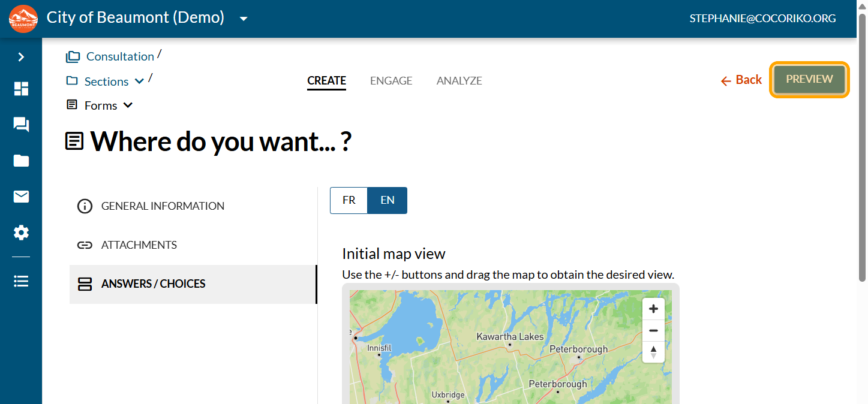Go to the Consultation breadcrumb link
The width and height of the screenshot is (868, 404).
coord(120,56)
